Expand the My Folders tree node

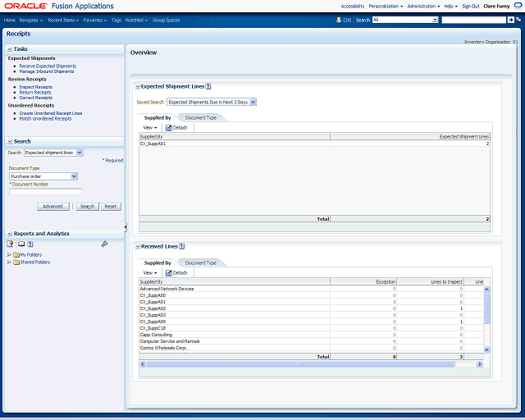point(9,254)
